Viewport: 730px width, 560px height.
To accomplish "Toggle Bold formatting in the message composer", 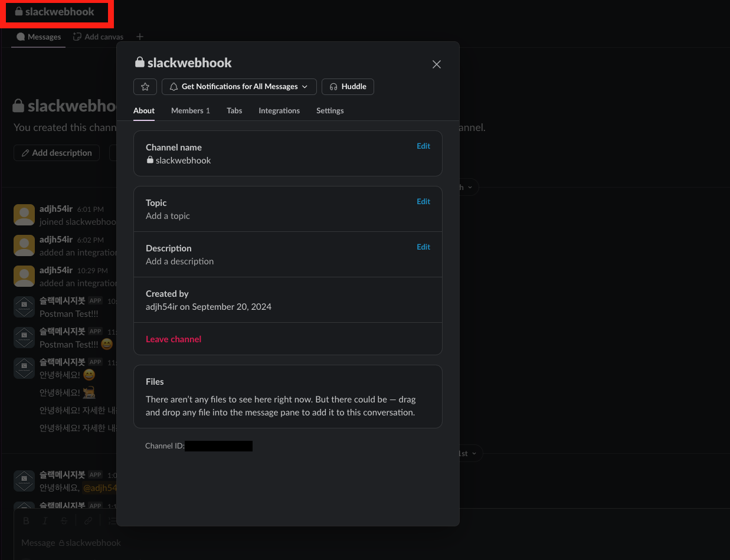I will [26, 521].
